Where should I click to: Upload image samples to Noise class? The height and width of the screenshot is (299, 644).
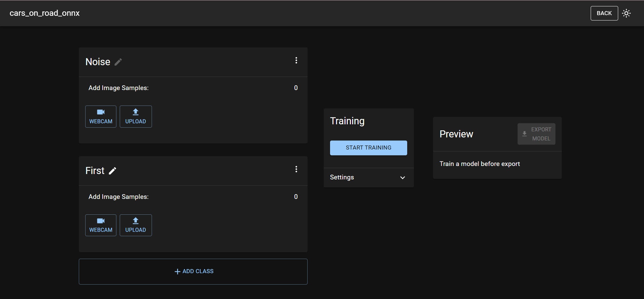click(x=136, y=117)
